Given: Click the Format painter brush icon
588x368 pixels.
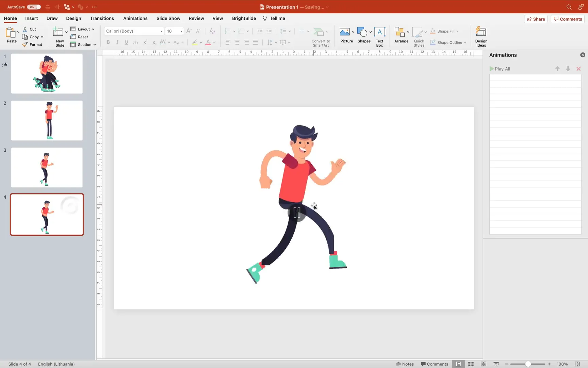Looking at the screenshot, I should (25, 45).
